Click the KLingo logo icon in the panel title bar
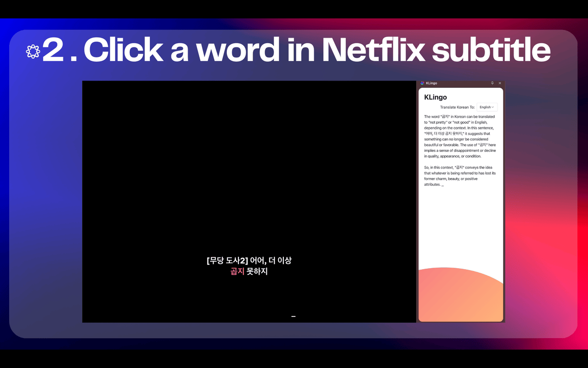 tap(422, 83)
